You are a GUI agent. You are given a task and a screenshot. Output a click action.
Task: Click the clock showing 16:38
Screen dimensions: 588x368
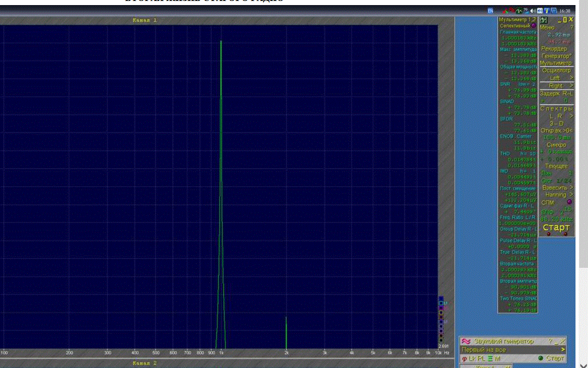pyautogui.click(x=565, y=10)
